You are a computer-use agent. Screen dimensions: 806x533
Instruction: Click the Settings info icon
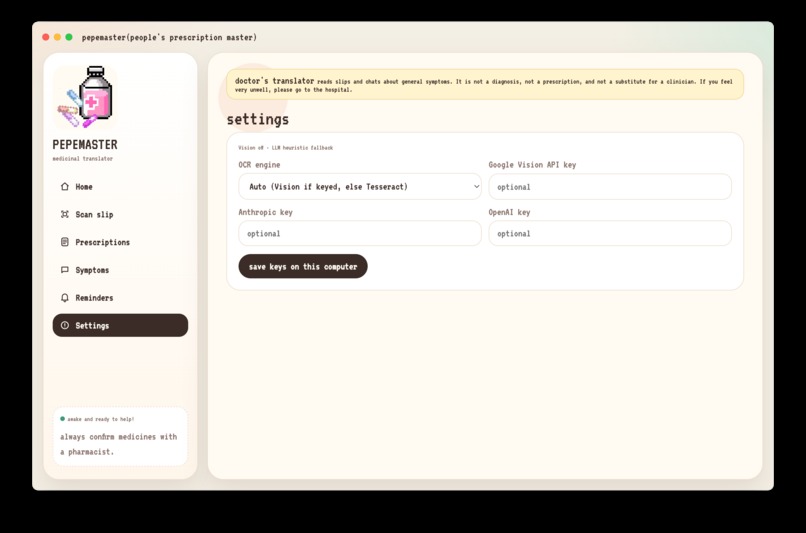[65, 325]
